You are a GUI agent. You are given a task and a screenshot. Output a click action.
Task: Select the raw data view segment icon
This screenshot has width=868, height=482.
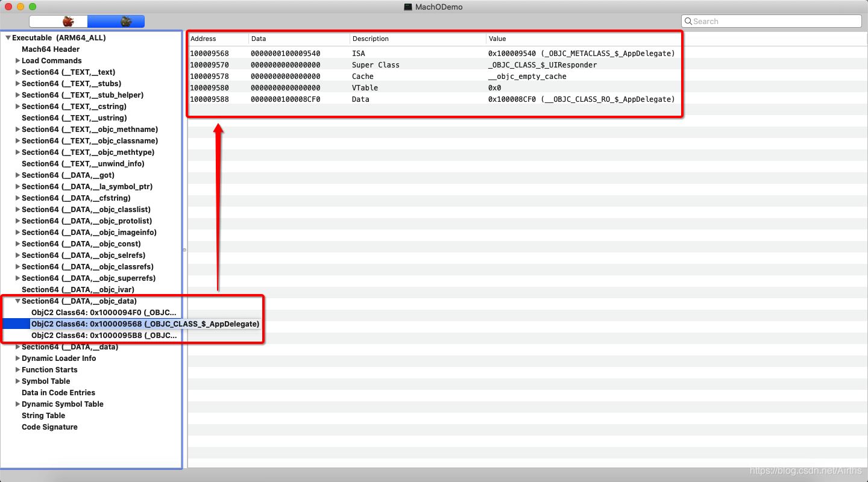(69, 22)
